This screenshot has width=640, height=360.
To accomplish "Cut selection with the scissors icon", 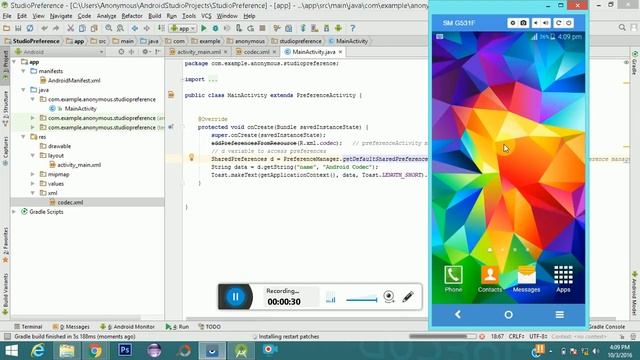I will pyautogui.click(x=71, y=28).
